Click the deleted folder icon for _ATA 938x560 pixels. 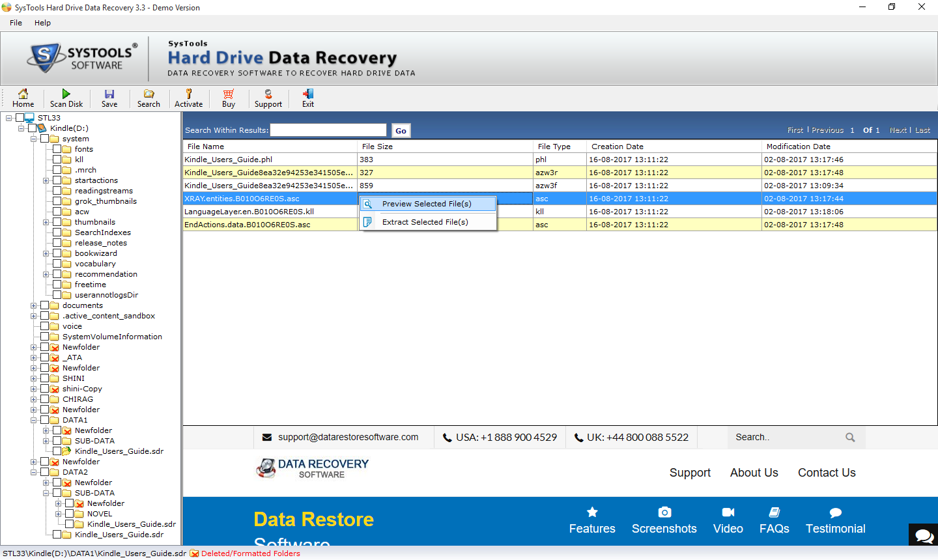click(55, 357)
